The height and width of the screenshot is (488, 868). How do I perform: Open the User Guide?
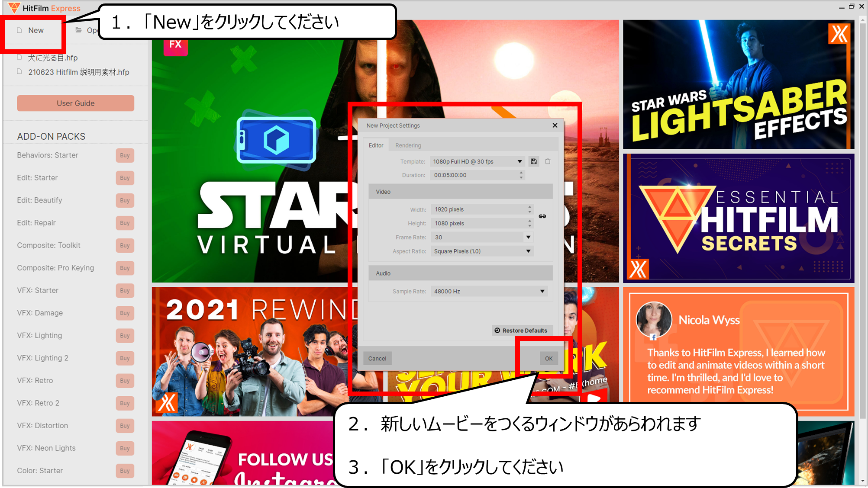click(76, 103)
